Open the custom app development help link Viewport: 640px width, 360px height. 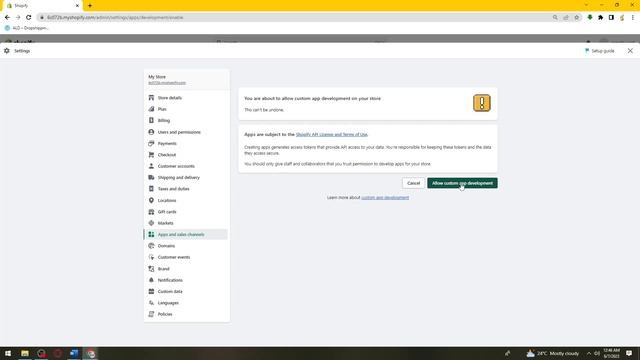coord(385,198)
